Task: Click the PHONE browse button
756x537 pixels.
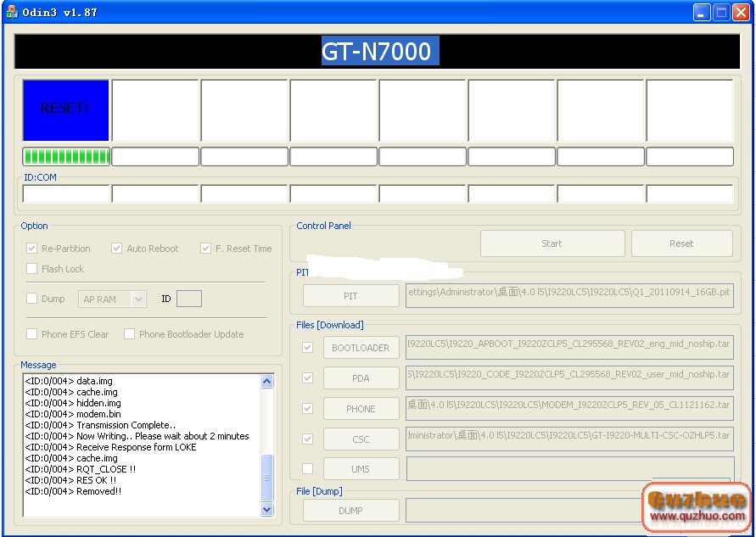Action: point(361,409)
